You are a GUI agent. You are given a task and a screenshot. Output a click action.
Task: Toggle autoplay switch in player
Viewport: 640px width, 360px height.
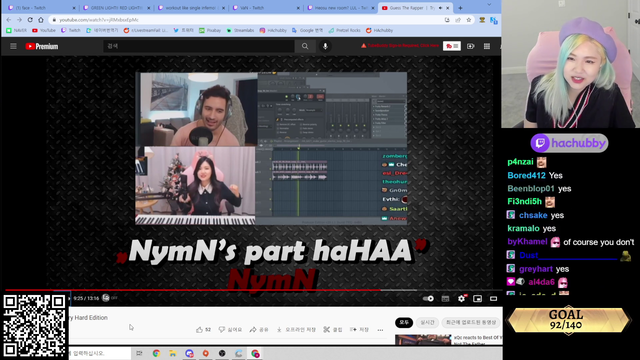point(428,298)
